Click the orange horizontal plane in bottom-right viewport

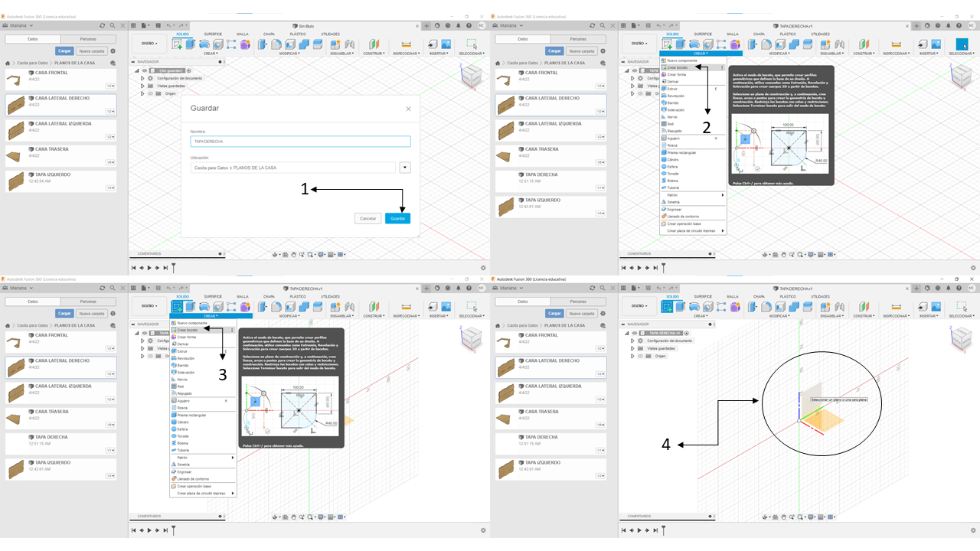(x=825, y=420)
